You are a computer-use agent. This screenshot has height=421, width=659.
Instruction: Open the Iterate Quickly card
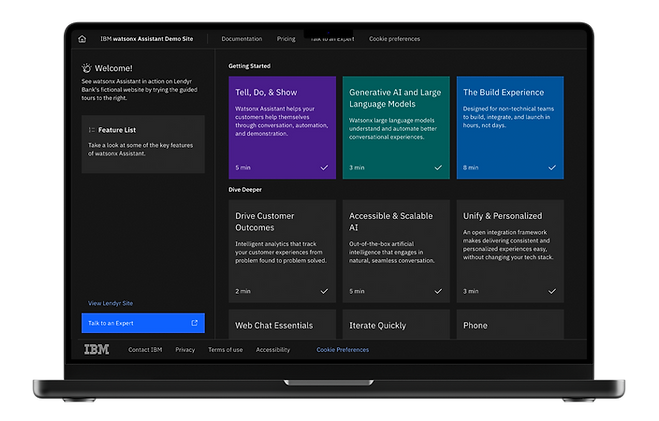coord(396,325)
